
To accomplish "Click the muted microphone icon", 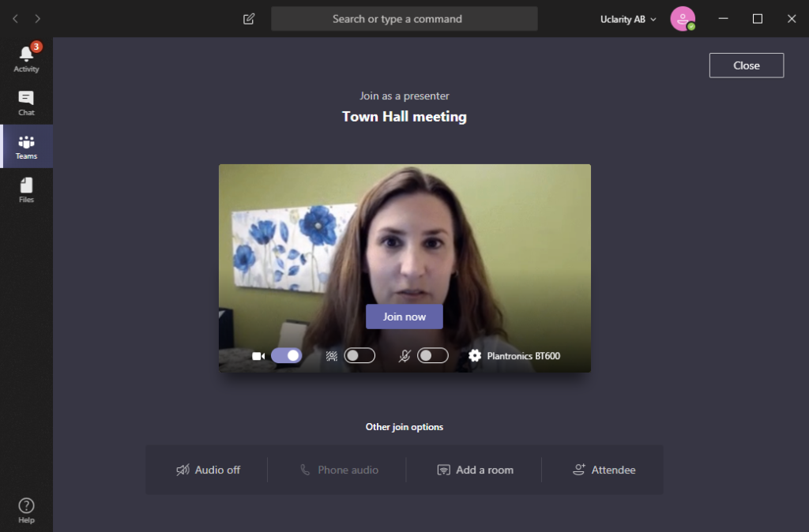I will 404,356.
